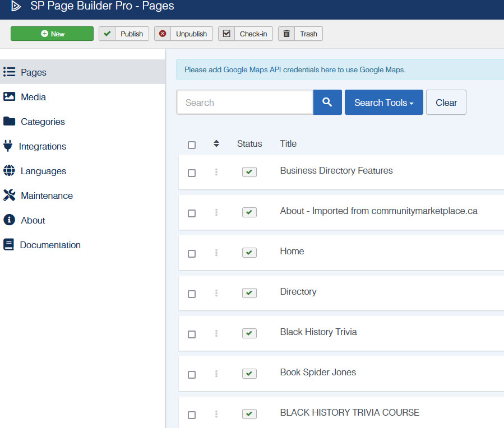Click drag handle dots for Home row
This screenshot has width=504, height=428.
click(216, 253)
